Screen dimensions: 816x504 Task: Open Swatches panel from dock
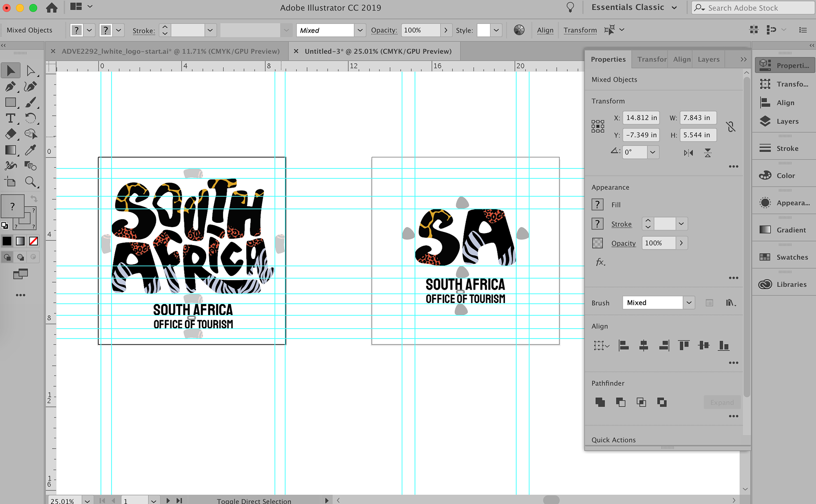(x=784, y=257)
